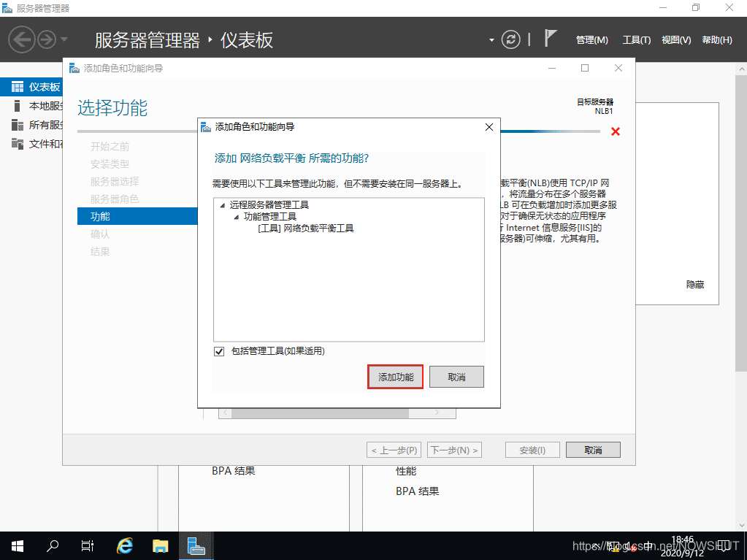
Task: Click scrollbar right arrow under feature list
Action: [437, 413]
